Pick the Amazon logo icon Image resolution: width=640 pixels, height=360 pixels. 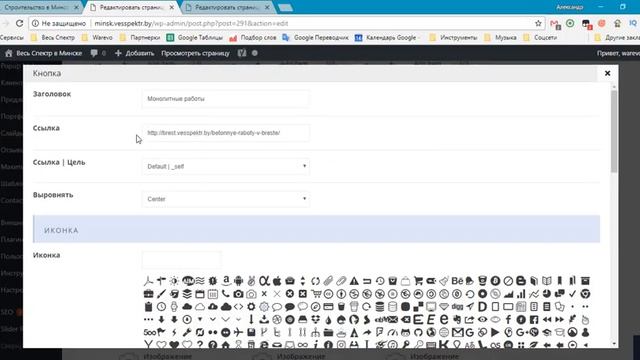point(226,280)
